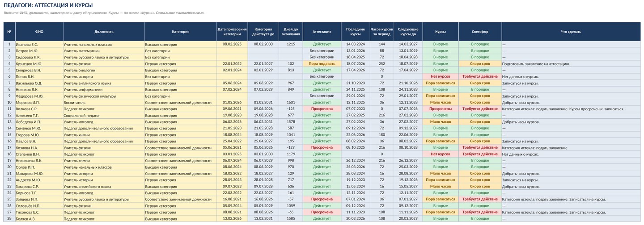
Task: Click the name cell "Макарова М.Ю."
Action: coord(39,174)
